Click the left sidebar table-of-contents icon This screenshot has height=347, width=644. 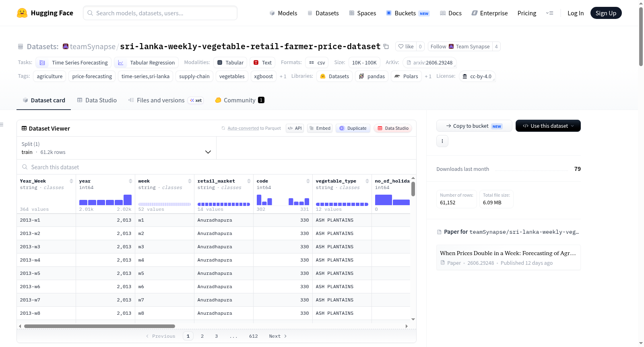[2, 125]
